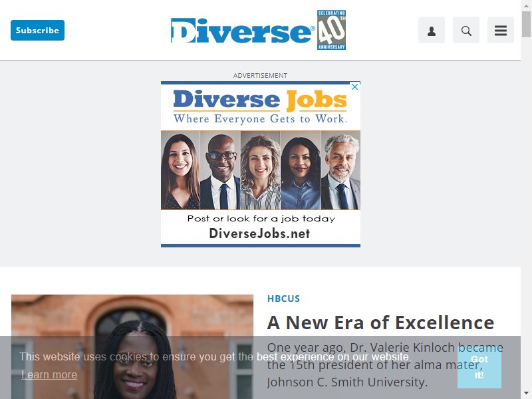Screen dimensions: 532x399
Task: Close the Diverse Jobs ad
Action: [355, 87]
